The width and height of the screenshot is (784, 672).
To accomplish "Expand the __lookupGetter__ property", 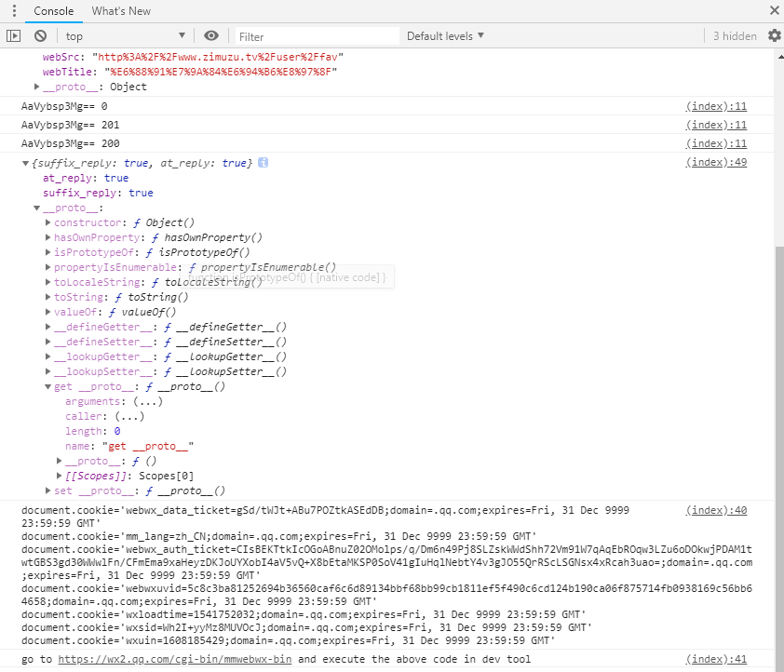I will click(48, 356).
